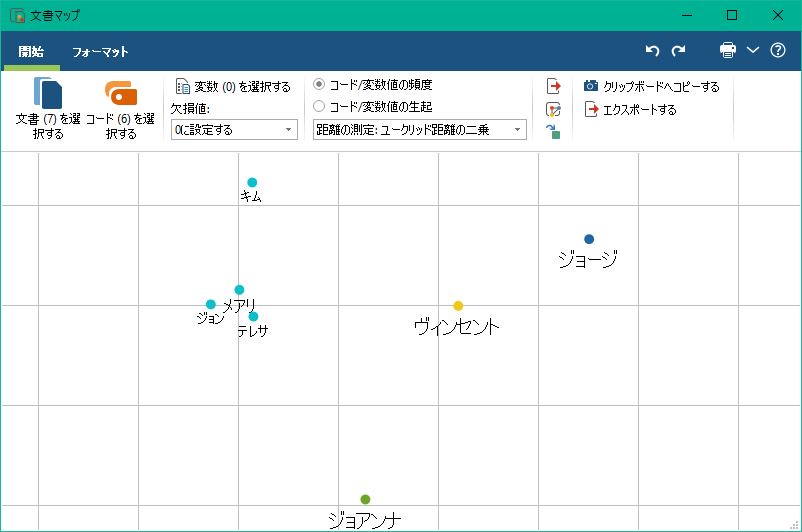Select the ジョージ blue point
Image resolution: width=802 pixels, height=532 pixels.
[589, 239]
